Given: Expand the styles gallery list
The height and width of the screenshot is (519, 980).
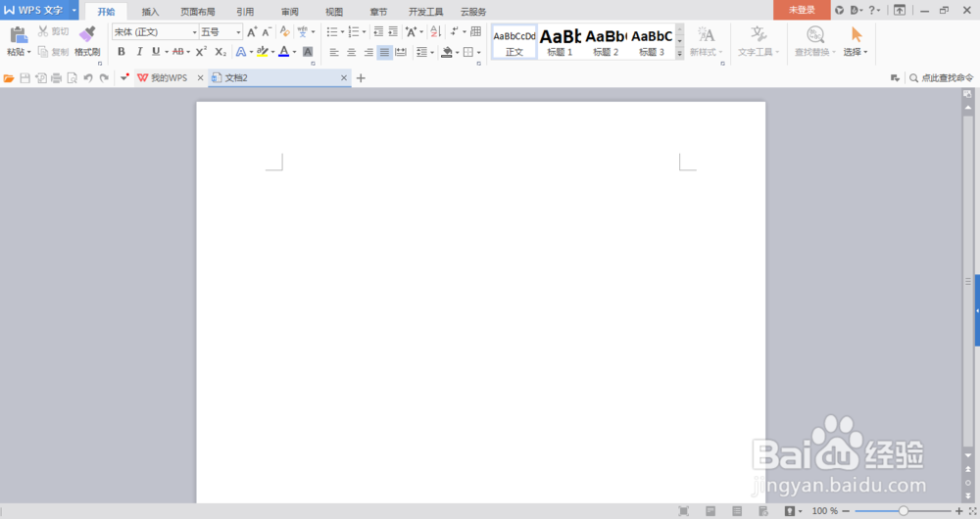Looking at the screenshot, I should coord(679,54).
